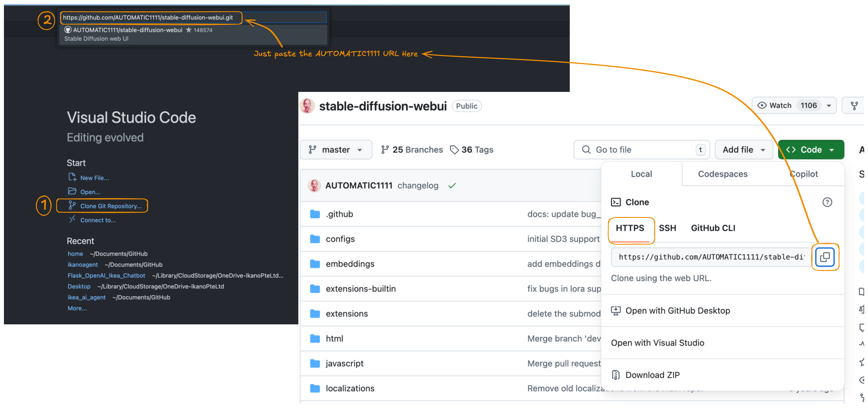This screenshot has height=408, width=868.
Task: Click the branches icon next to 25 Branches
Action: coord(385,149)
